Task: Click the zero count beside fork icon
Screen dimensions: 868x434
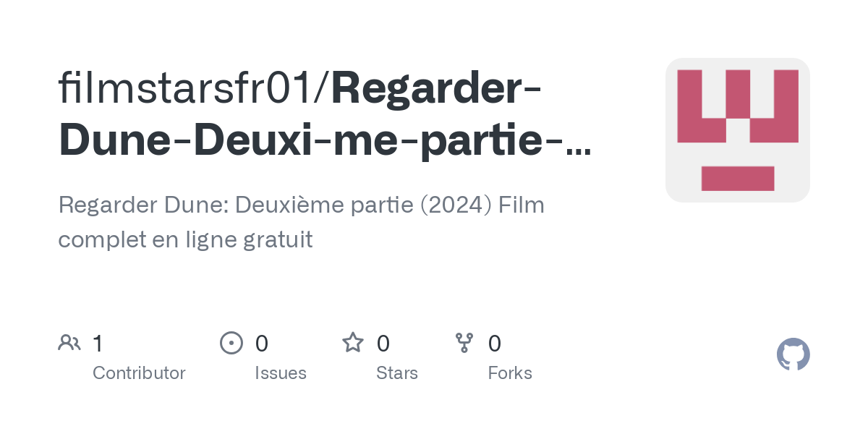Action: [x=495, y=343]
